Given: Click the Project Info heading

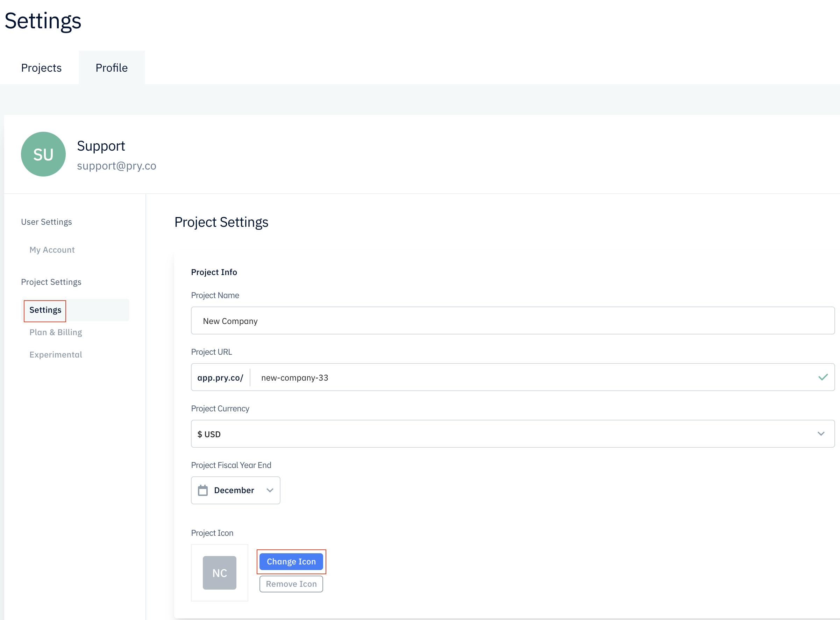Looking at the screenshot, I should pyautogui.click(x=214, y=272).
